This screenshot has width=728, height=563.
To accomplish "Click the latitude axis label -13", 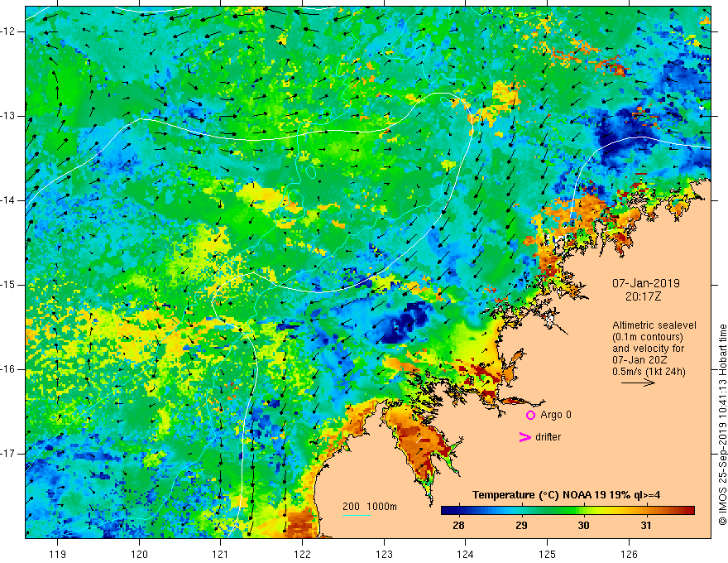I will pos(8,116).
